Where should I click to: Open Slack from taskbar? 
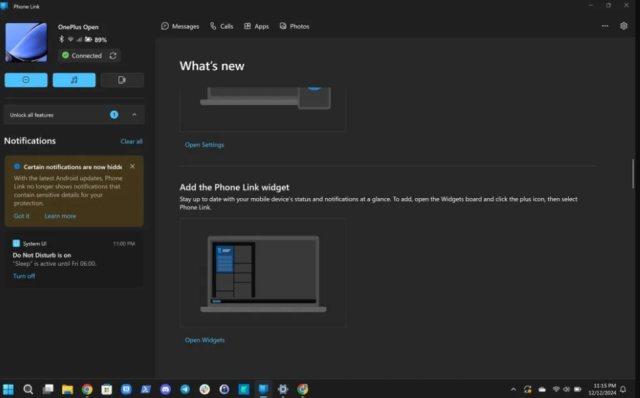pyautogui.click(x=204, y=389)
